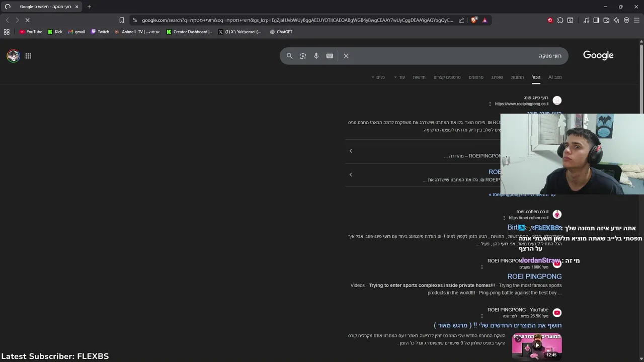The width and height of the screenshot is (644, 362).
Task: Expand the Tools (כלים) dropdown
Action: [x=378, y=77]
